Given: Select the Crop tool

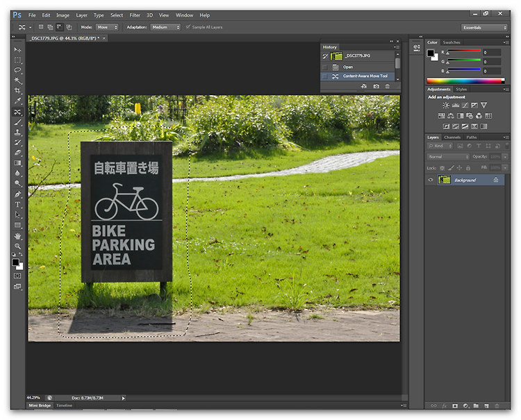Looking at the screenshot, I should click(17, 91).
